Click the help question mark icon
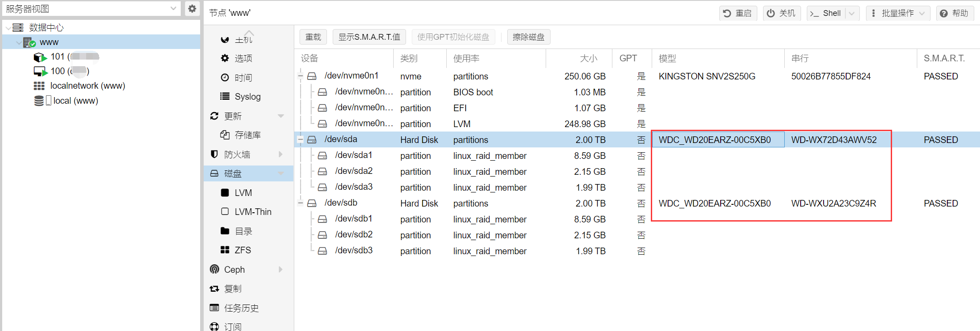The height and width of the screenshot is (331, 980). coord(944,13)
